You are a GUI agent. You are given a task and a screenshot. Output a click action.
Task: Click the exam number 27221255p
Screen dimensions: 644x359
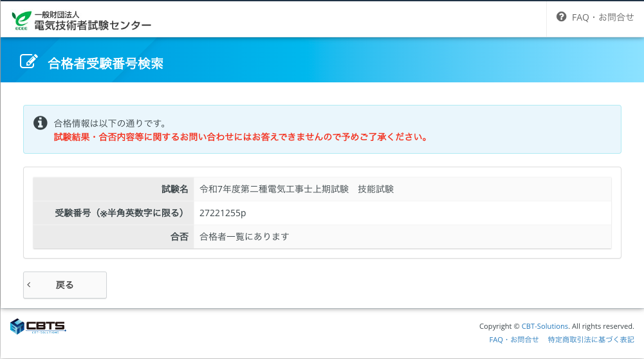tap(223, 213)
